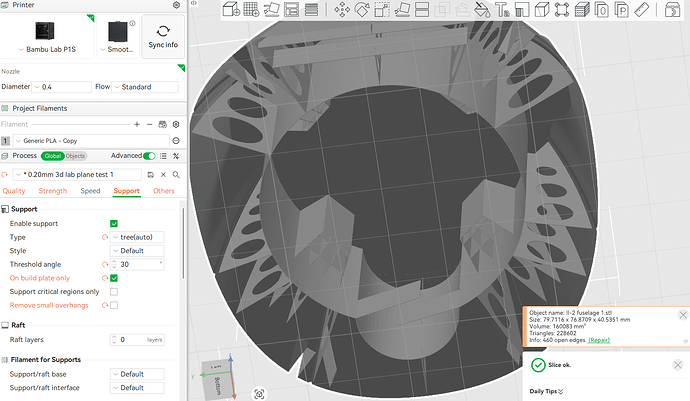
Task: Select the Smooth plate type
Action: (118, 37)
